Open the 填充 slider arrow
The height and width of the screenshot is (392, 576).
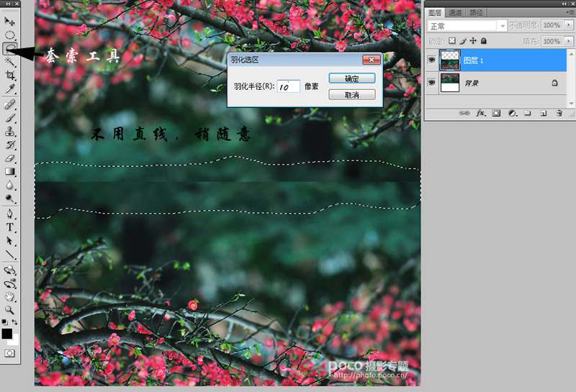click(x=569, y=41)
